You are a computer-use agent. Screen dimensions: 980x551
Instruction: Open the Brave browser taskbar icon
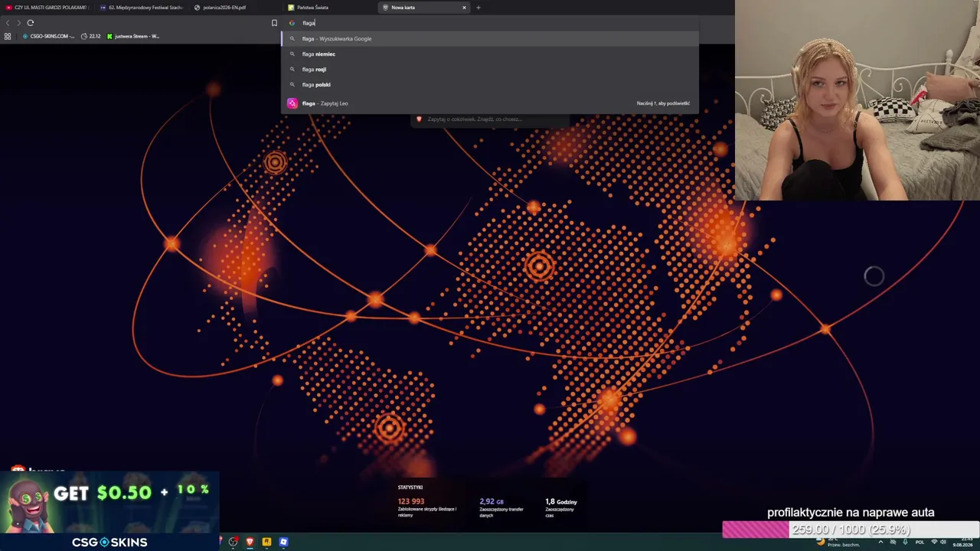tap(250, 542)
